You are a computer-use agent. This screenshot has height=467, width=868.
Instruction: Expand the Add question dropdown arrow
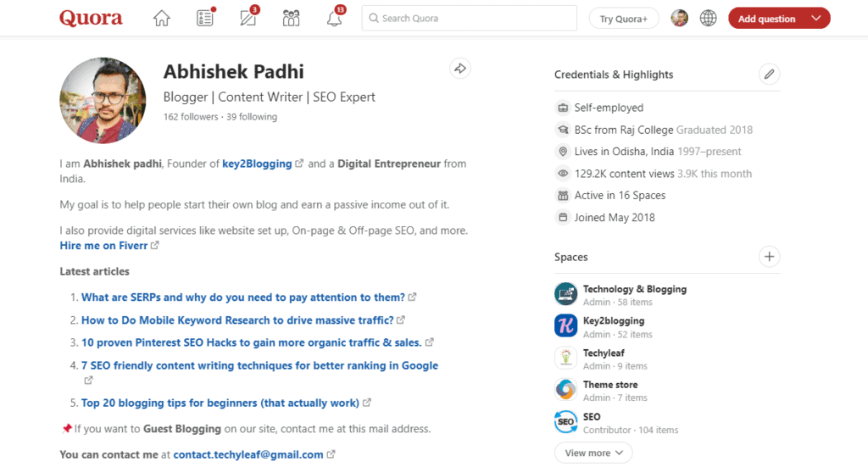pyautogui.click(x=816, y=19)
